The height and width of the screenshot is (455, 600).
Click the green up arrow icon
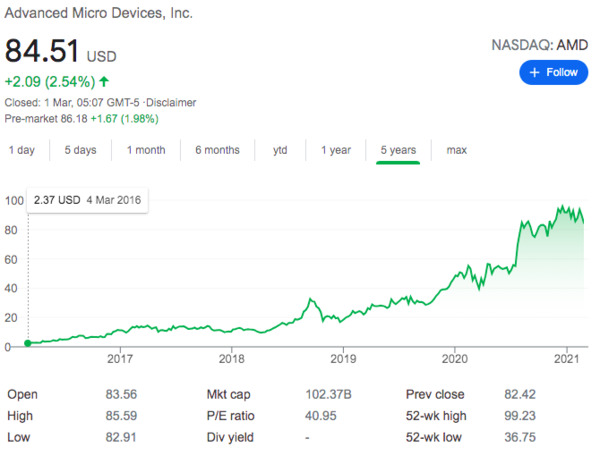pyautogui.click(x=104, y=81)
